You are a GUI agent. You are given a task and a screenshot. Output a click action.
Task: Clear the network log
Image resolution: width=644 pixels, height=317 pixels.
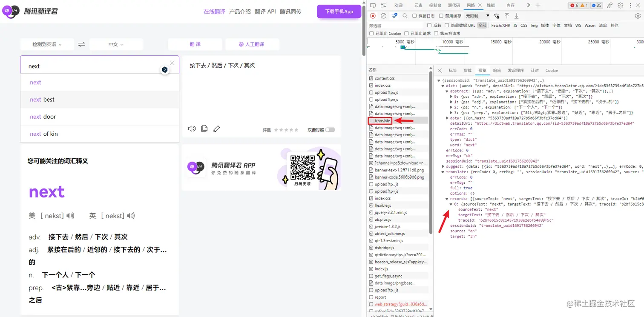pos(383,16)
